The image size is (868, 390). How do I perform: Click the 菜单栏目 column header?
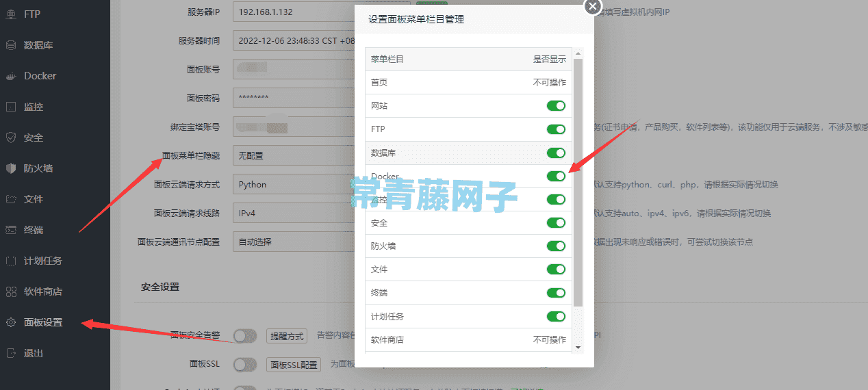[387, 60]
